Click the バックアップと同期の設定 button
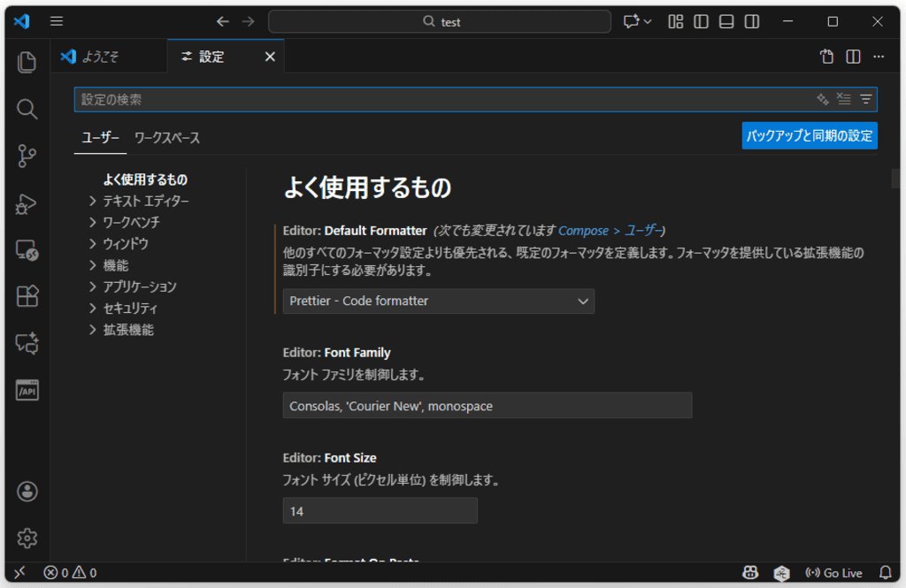The width and height of the screenshot is (906, 588). coord(810,135)
